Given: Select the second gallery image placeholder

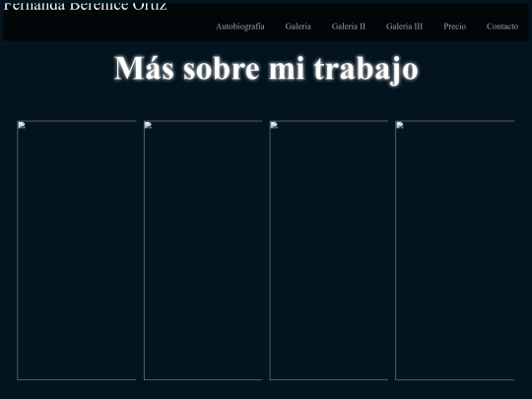Looking at the screenshot, I should click(203, 250).
